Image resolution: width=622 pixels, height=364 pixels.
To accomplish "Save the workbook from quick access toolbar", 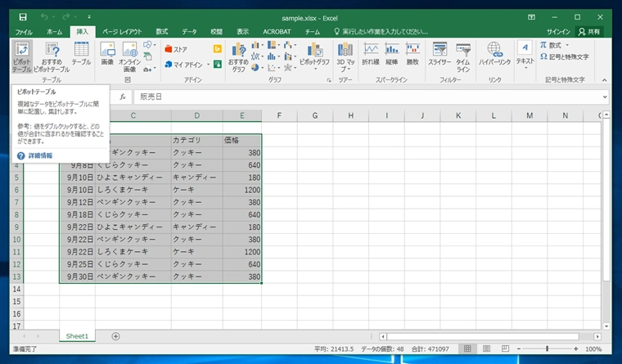I will (22, 17).
